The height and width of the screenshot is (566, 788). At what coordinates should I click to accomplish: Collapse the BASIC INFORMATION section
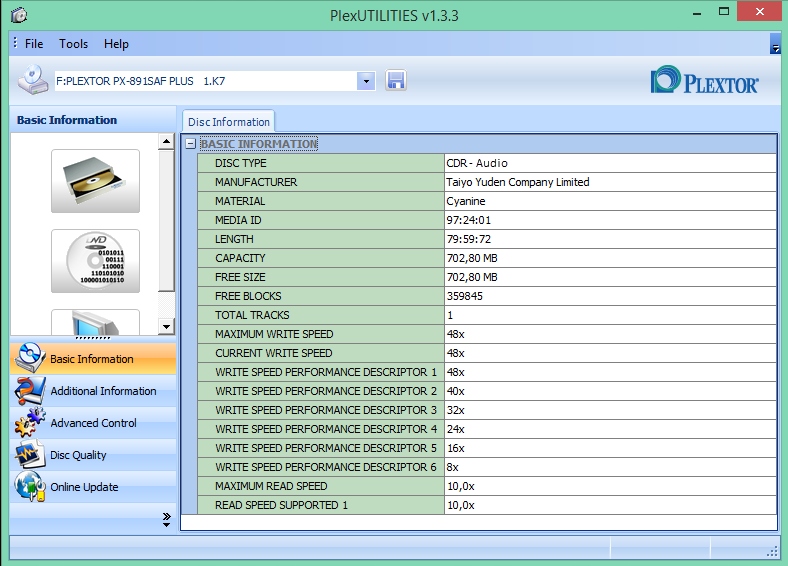click(190, 144)
